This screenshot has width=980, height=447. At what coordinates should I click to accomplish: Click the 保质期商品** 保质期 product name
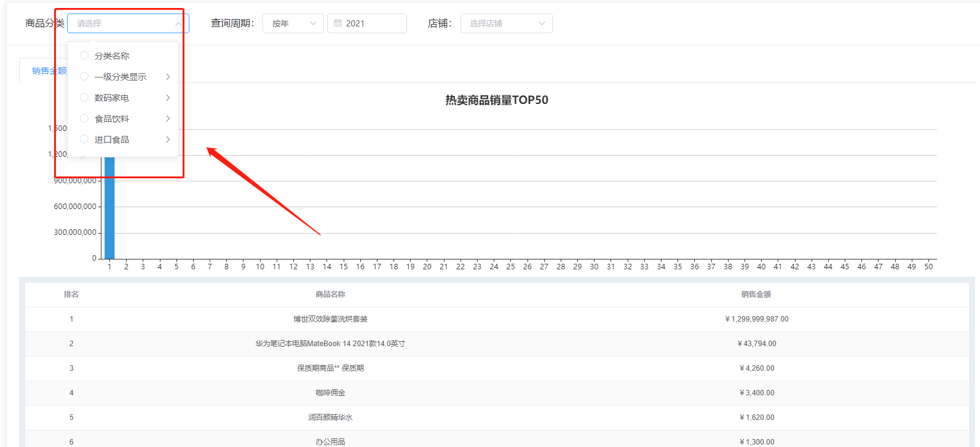pyautogui.click(x=330, y=368)
